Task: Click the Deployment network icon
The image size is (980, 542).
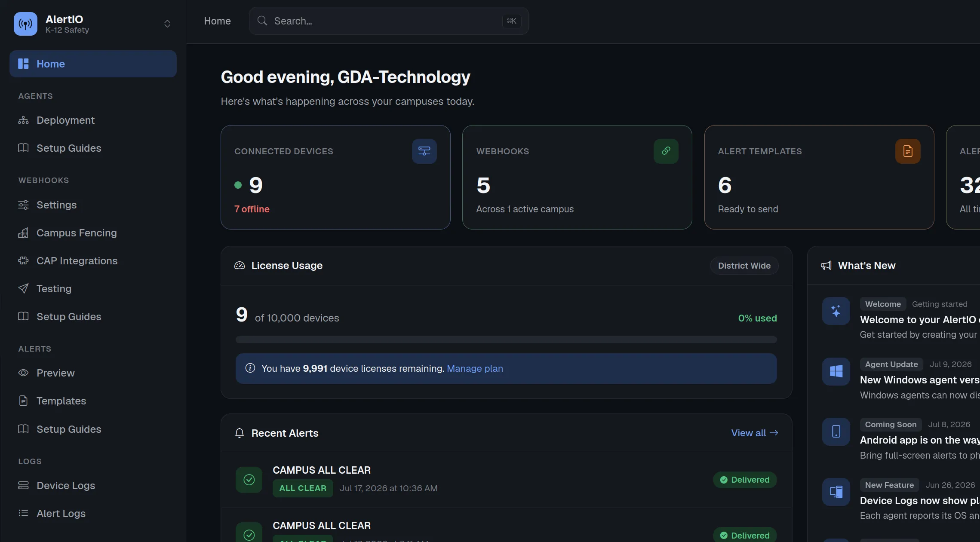Action: click(23, 120)
